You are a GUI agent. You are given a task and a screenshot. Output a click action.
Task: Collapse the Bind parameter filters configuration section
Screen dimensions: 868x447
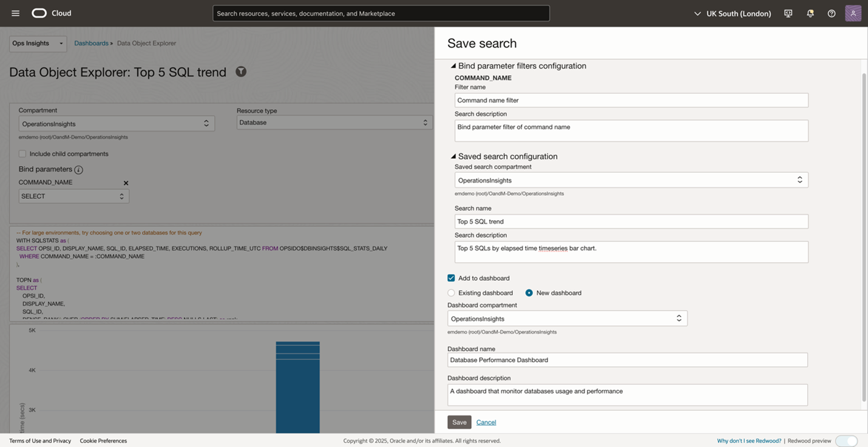point(453,66)
